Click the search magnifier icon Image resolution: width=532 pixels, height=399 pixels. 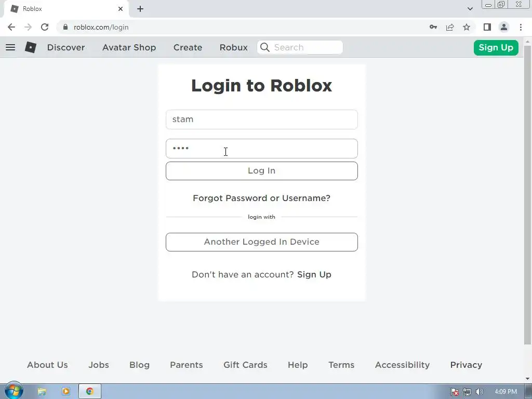tap(265, 47)
